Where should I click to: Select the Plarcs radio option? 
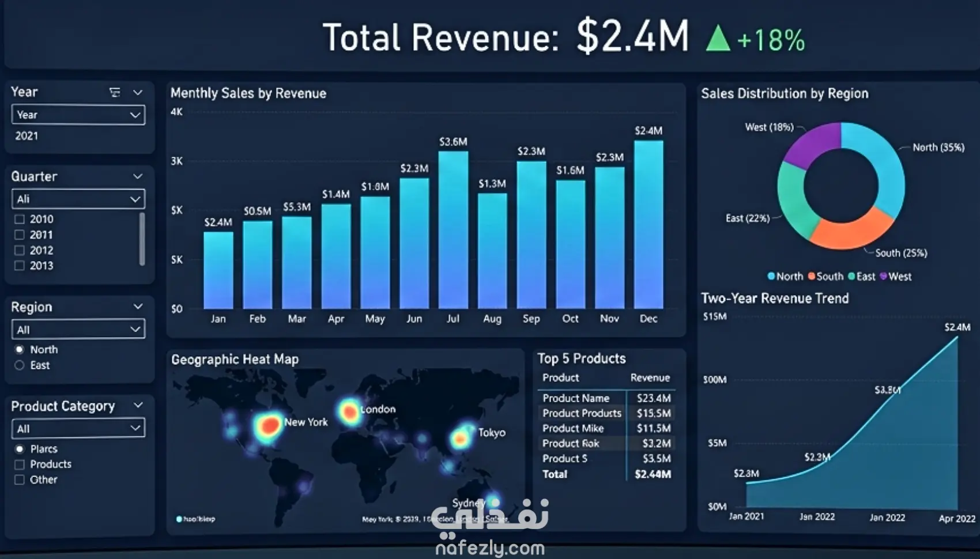pos(20,448)
